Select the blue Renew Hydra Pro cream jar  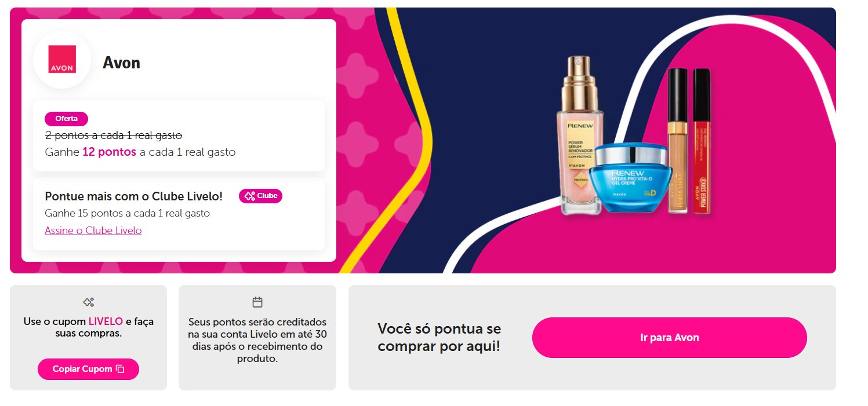631,180
